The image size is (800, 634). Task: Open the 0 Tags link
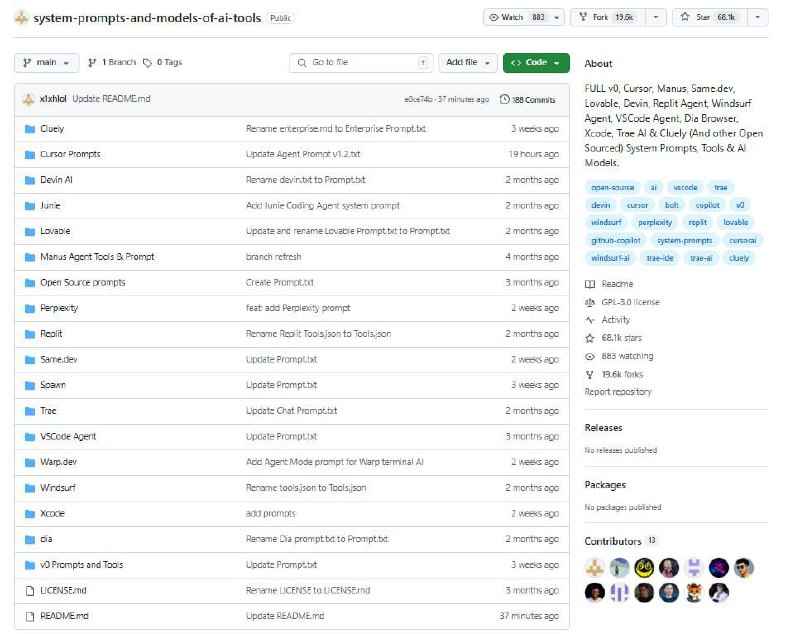pyautogui.click(x=163, y=63)
